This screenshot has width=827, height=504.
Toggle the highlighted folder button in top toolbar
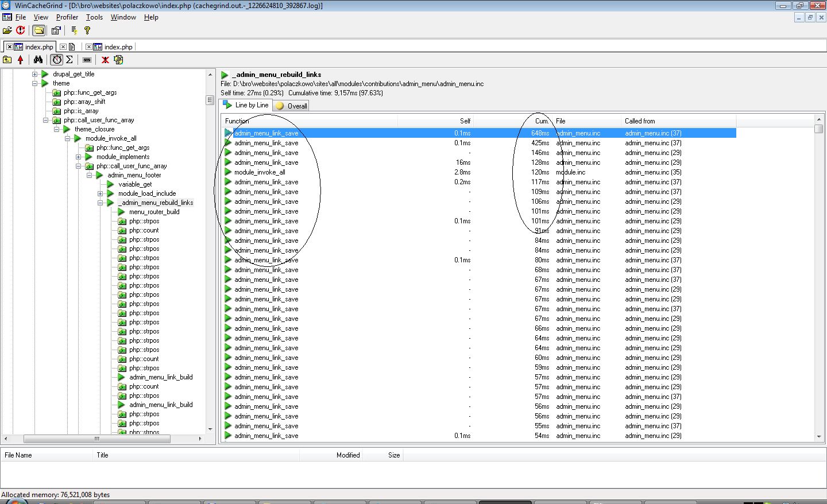[x=38, y=30]
